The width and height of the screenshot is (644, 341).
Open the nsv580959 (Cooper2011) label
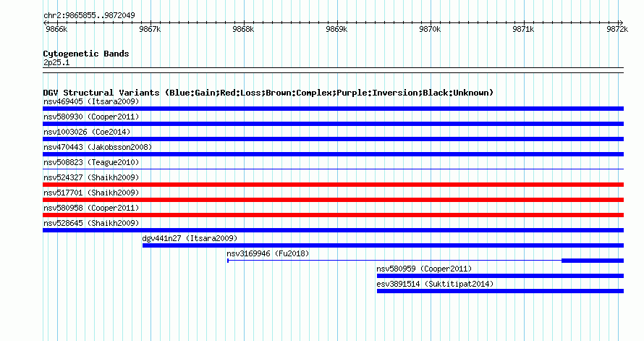pyautogui.click(x=424, y=269)
